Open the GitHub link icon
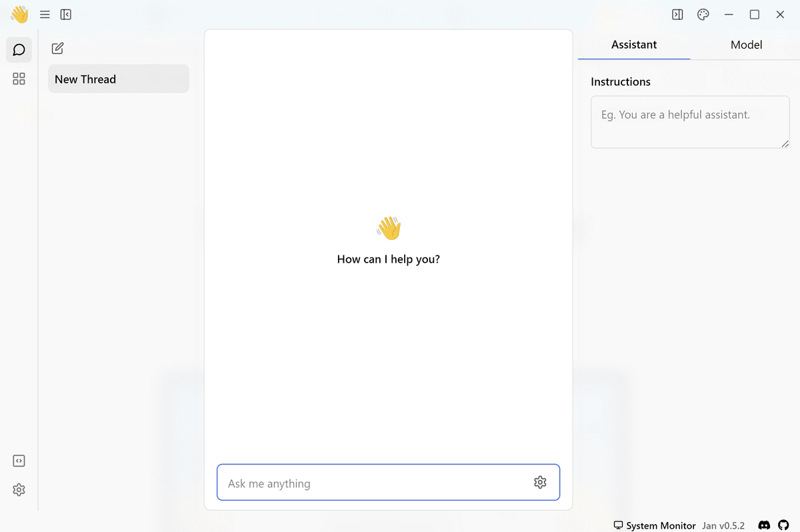This screenshot has width=800, height=532. pyautogui.click(x=783, y=525)
